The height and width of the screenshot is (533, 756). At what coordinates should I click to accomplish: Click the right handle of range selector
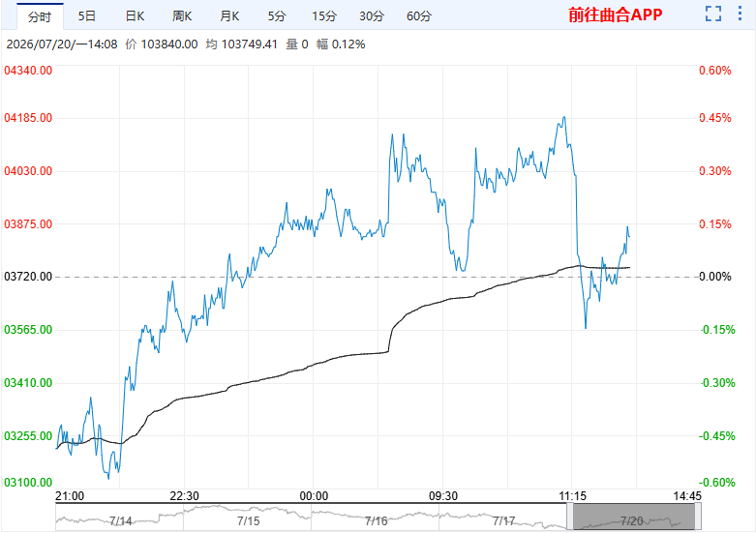(x=698, y=517)
